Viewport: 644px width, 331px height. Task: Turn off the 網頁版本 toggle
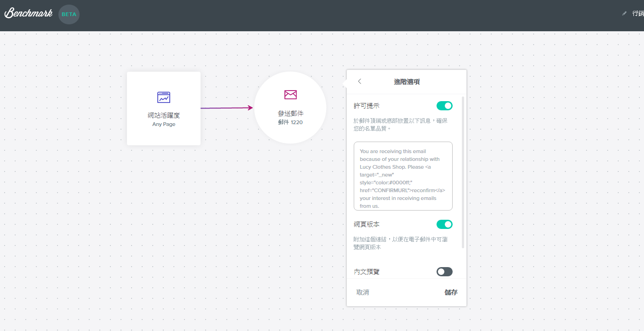coord(444,224)
